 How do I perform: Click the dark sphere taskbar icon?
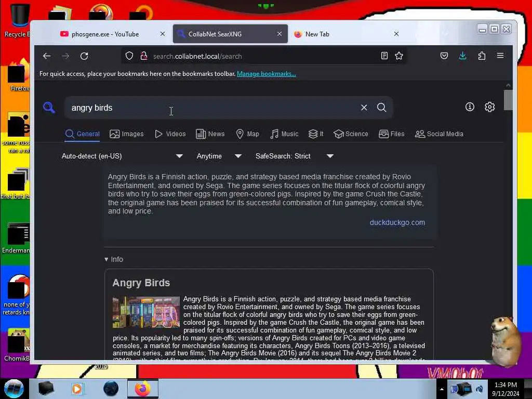pyautogui.click(x=111, y=389)
